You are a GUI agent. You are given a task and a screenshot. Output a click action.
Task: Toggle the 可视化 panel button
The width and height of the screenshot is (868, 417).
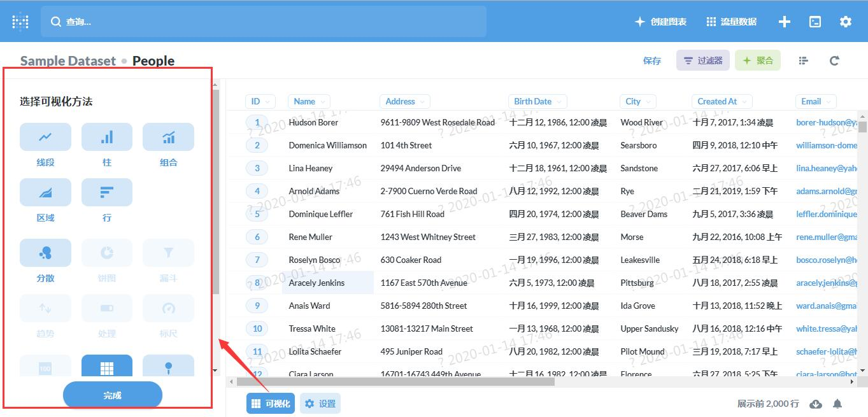271,404
